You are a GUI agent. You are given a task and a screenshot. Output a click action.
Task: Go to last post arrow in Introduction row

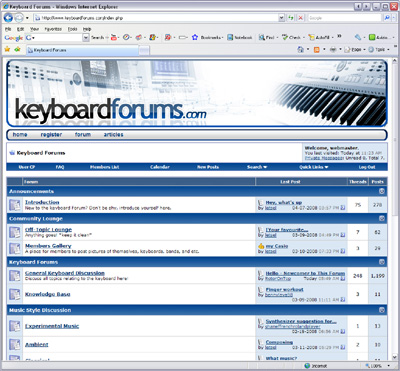tap(343, 208)
